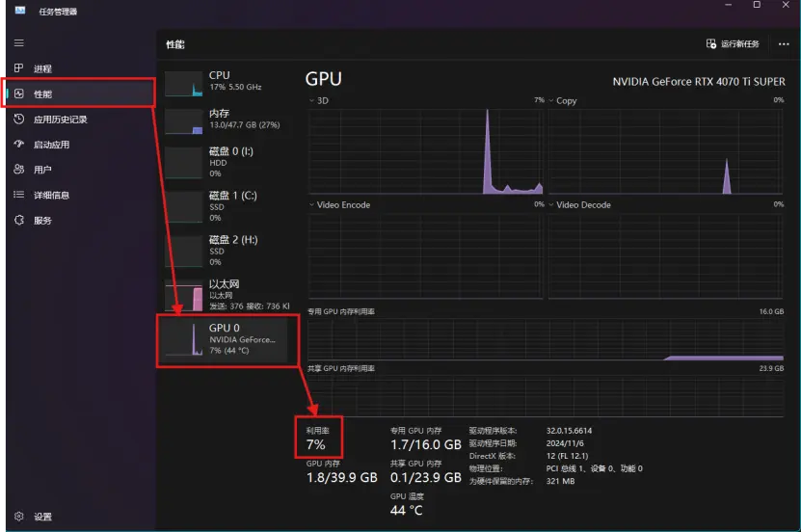Toggle the hamburger navigation menu
Image resolution: width=801 pixels, height=532 pixels.
(x=19, y=43)
